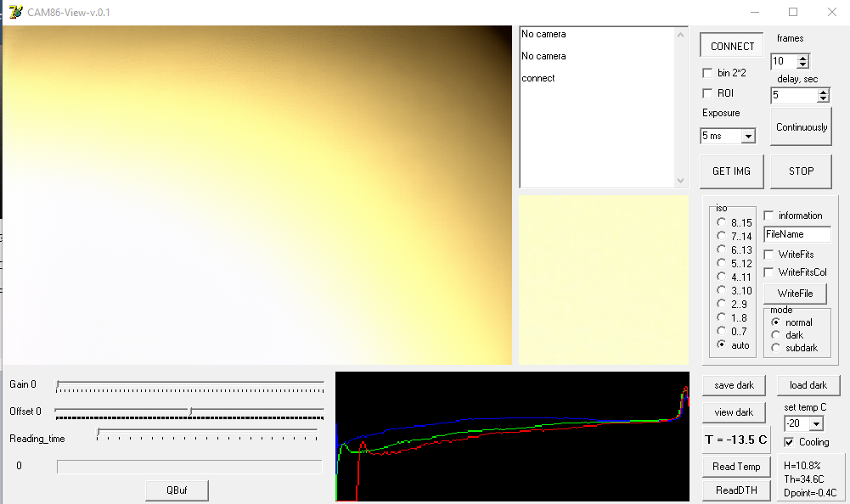Viewport: 850px width, 504px height.
Task: Enable bin 2*2 mode
Action: 708,73
